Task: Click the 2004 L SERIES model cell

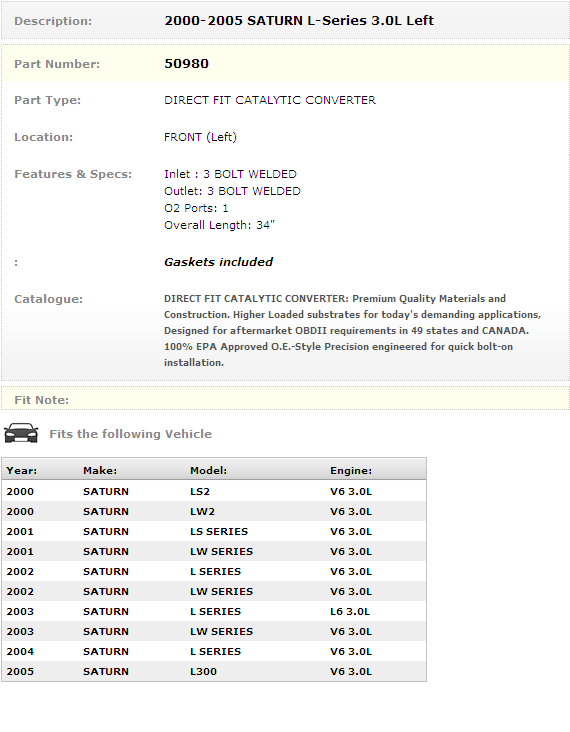Action: click(x=215, y=652)
